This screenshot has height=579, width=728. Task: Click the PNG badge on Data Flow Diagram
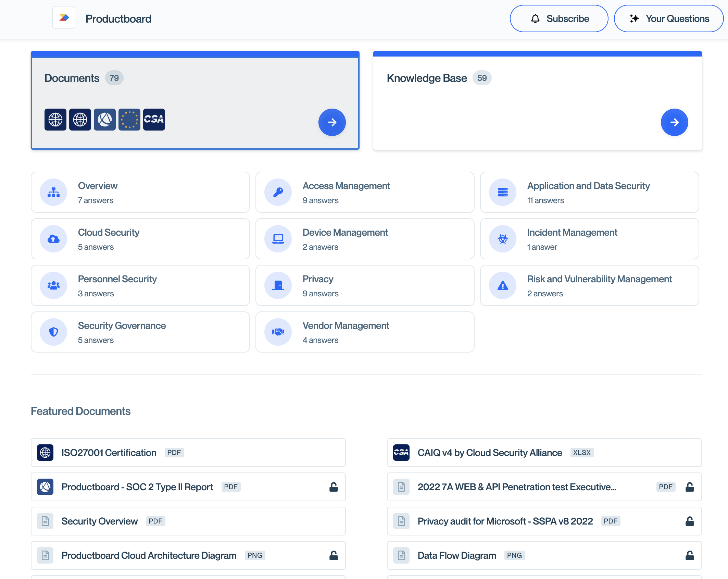coord(514,555)
